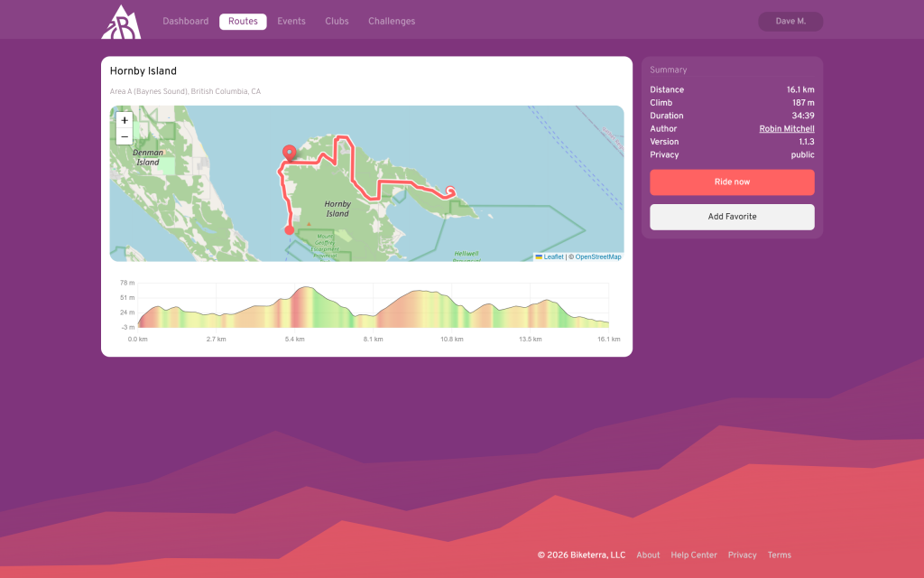Select the Routes tab
The image size is (924, 578).
(243, 22)
